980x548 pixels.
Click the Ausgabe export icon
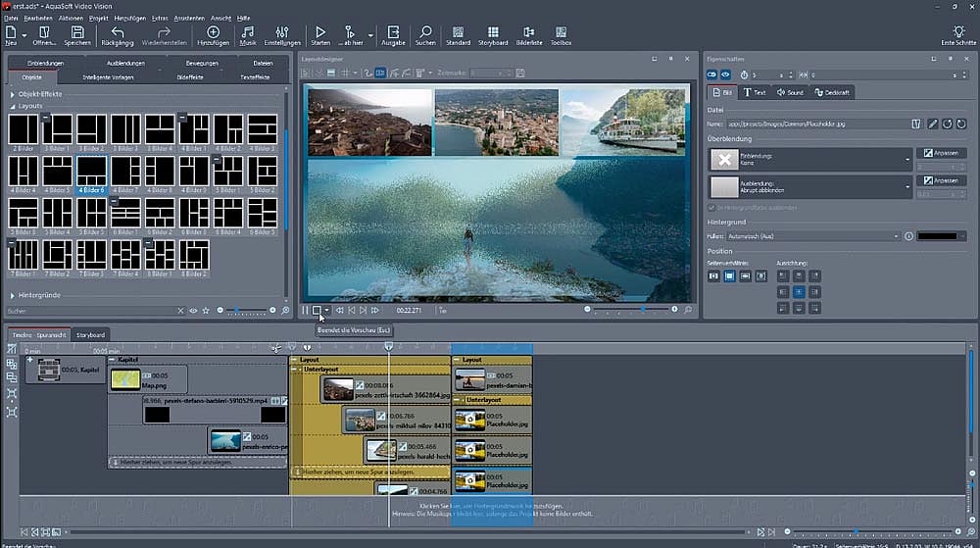pos(392,34)
